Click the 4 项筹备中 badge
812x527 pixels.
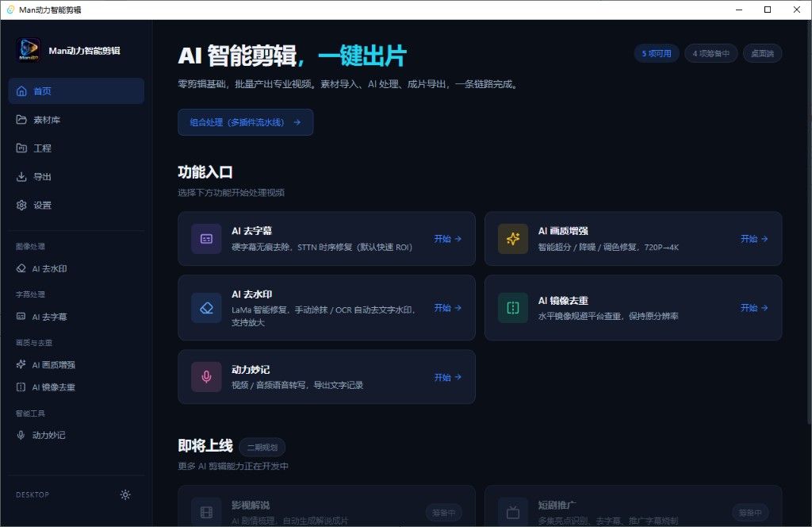(x=711, y=53)
